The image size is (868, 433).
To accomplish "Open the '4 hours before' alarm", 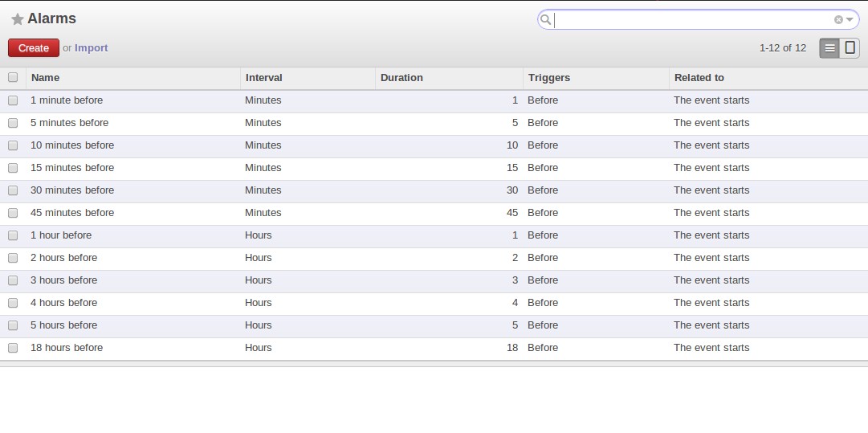I will tap(63, 303).
